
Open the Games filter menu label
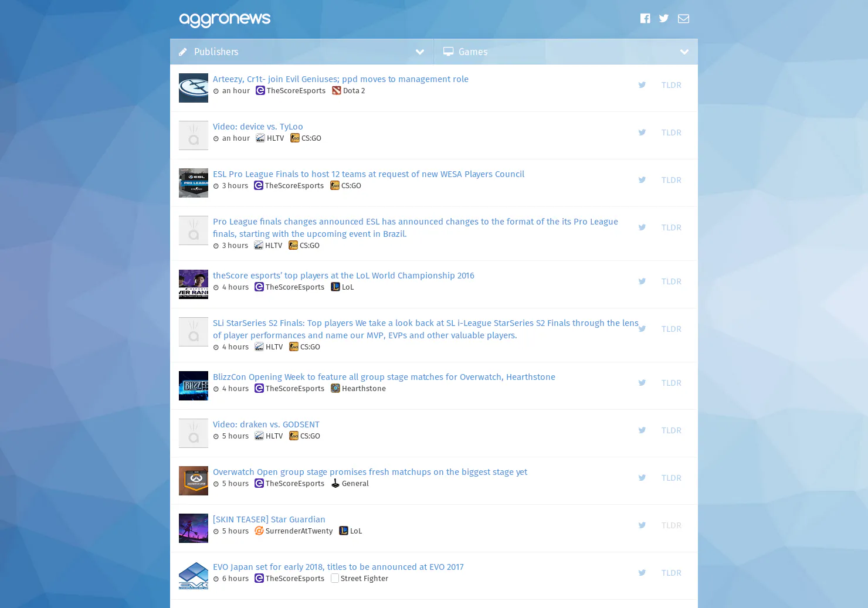pos(473,52)
